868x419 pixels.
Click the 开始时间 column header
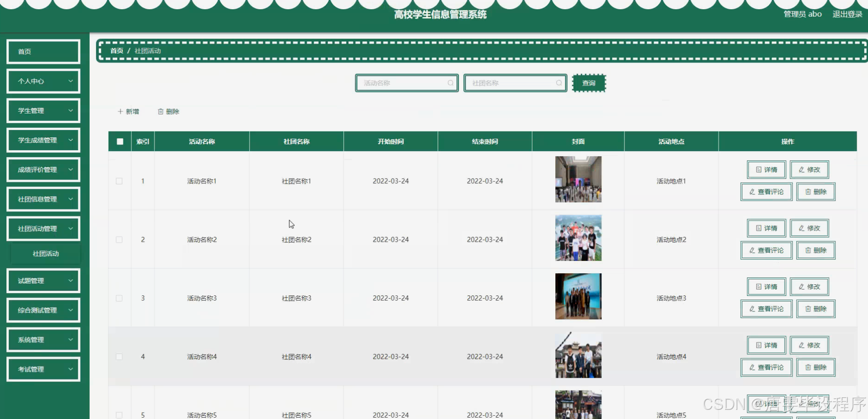[391, 142]
